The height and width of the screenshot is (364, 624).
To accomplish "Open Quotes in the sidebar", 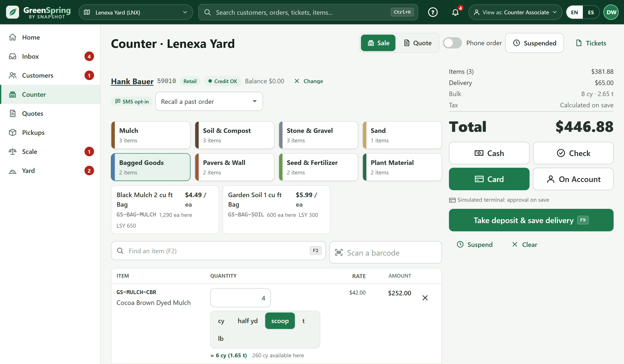I will click(x=50, y=113).
